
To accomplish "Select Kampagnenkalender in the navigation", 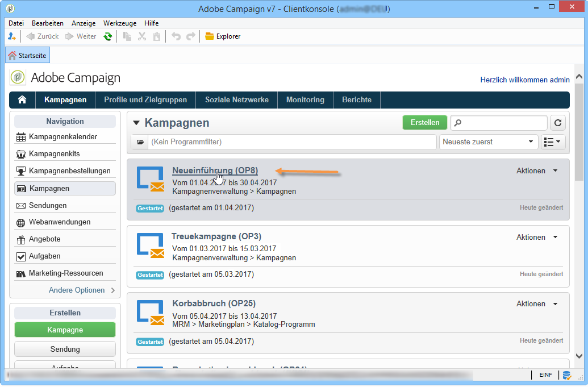I will (x=65, y=137).
